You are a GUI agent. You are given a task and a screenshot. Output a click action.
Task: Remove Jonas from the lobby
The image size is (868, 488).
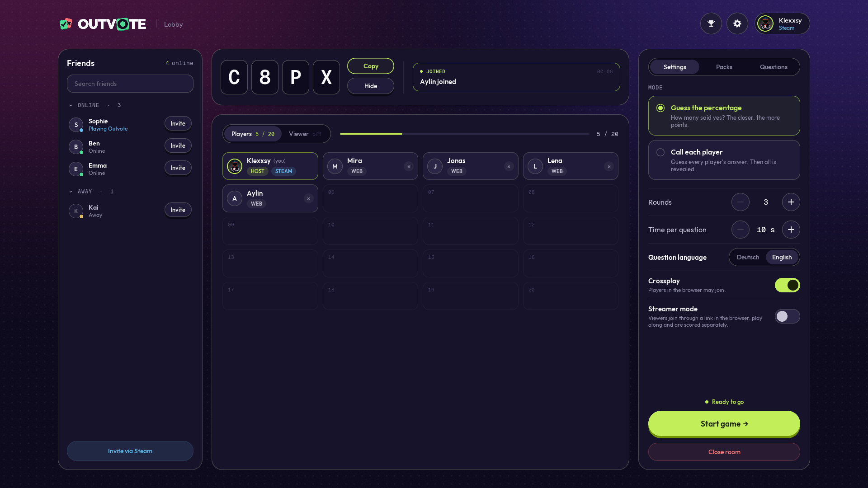point(509,166)
